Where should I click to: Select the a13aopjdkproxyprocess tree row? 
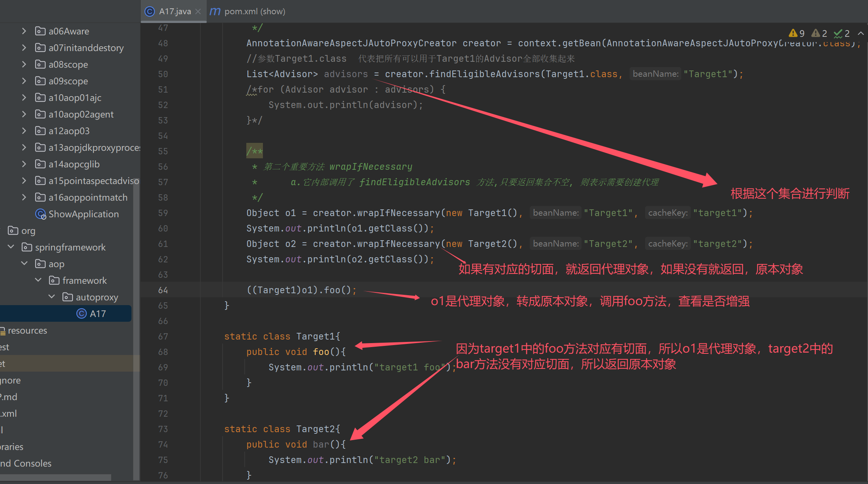click(70, 147)
